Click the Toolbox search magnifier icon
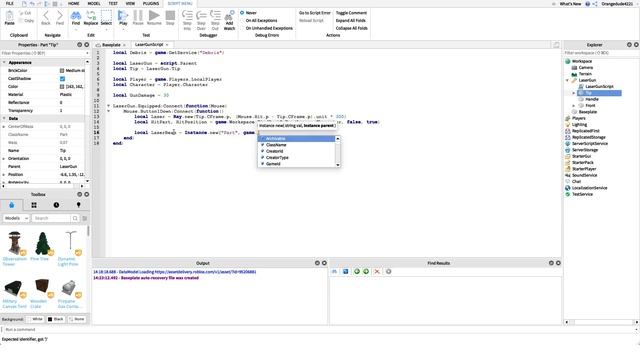The image size is (640, 360). 75,218
